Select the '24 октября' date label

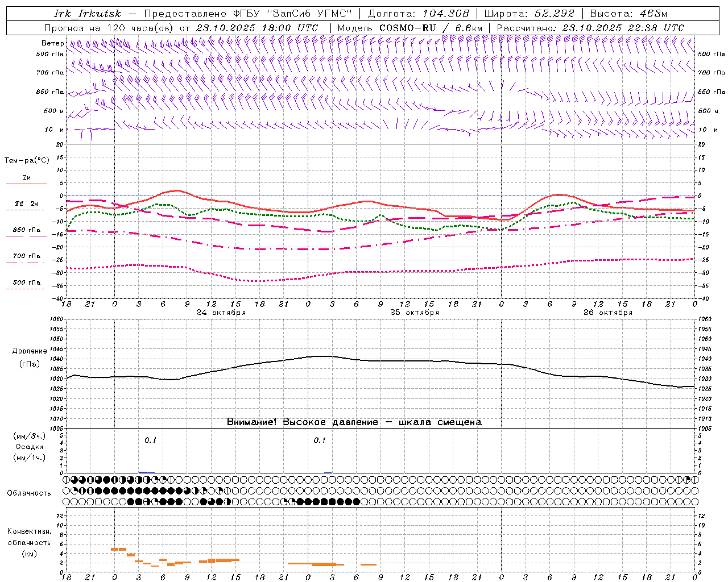pyautogui.click(x=221, y=313)
